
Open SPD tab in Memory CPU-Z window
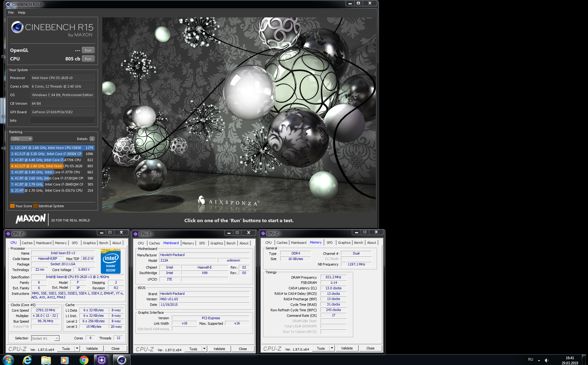tap(330, 243)
